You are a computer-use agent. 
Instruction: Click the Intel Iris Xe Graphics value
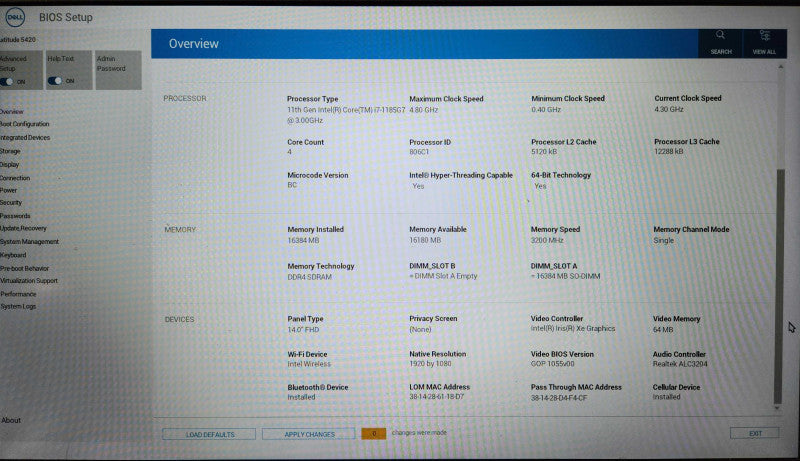pos(573,328)
